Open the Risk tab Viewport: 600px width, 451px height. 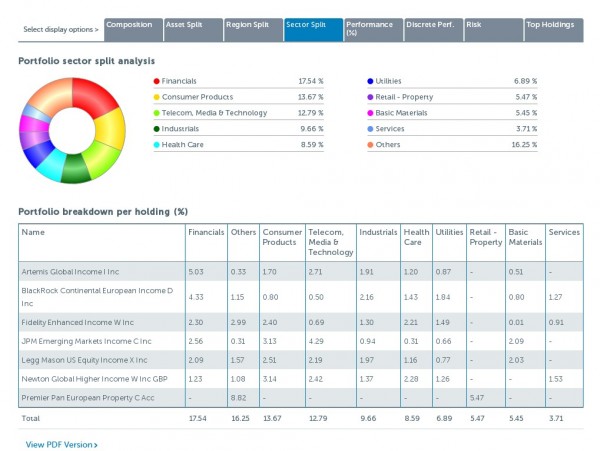pyautogui.click(x=494, y=29)
